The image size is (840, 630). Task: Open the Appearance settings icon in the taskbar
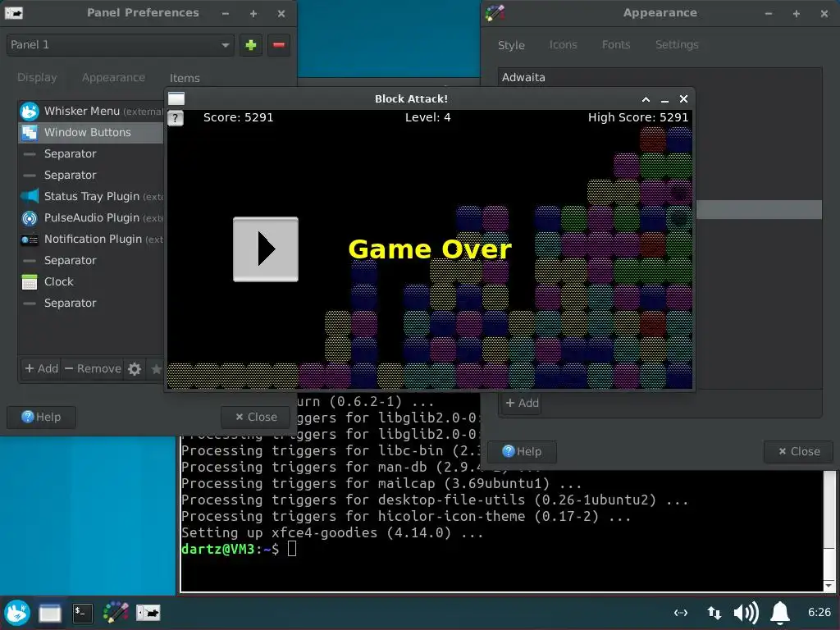pos(115,612)
